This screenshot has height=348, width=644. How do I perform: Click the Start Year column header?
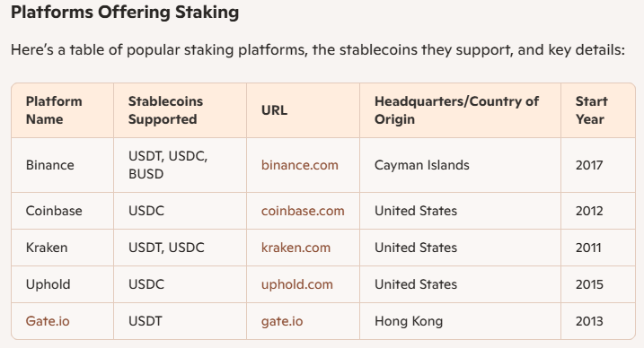pyautogui.click(x=598, y=110)
